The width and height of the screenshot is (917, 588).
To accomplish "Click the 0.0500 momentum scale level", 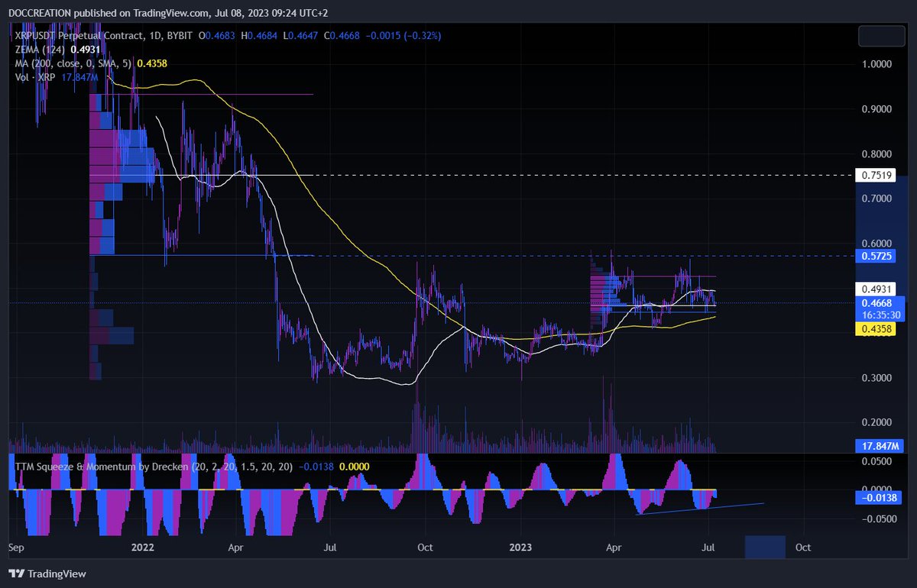I will (876, 461).
